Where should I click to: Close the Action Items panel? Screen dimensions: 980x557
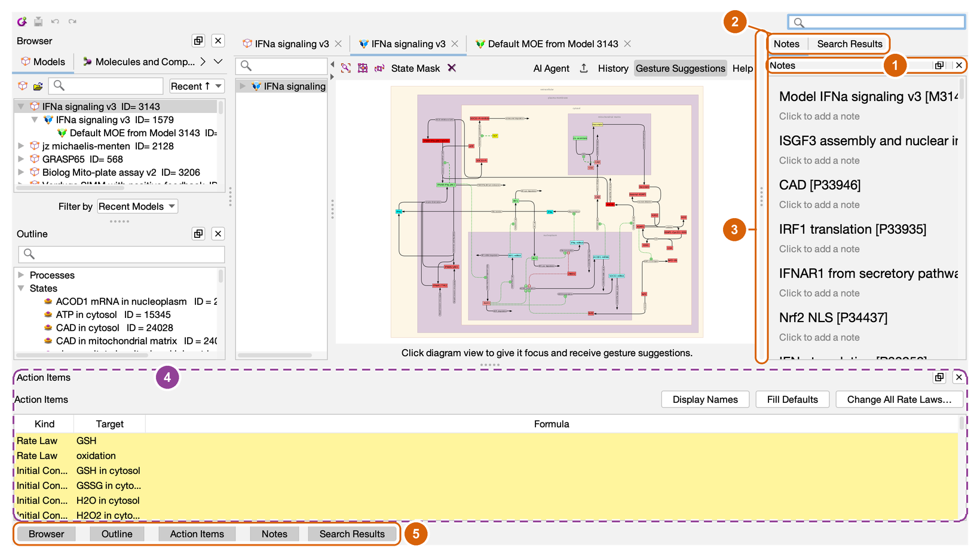pos(959,377)
